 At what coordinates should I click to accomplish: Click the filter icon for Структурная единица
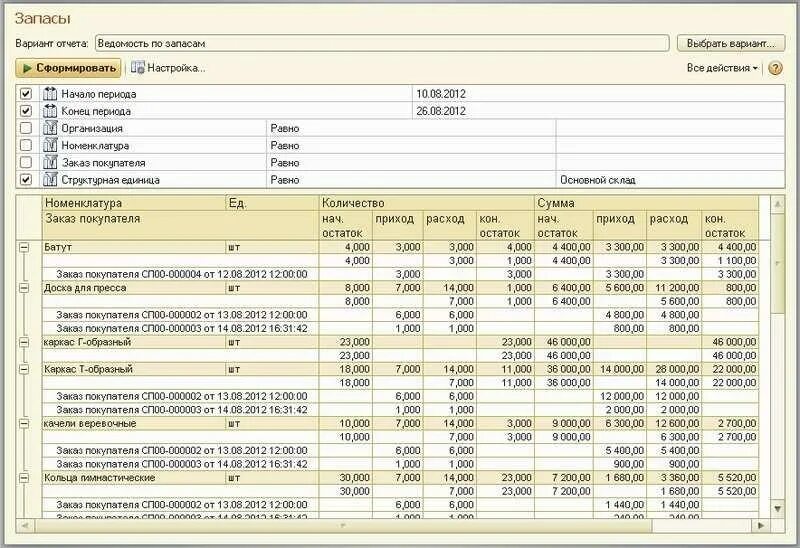click(50, 180)
